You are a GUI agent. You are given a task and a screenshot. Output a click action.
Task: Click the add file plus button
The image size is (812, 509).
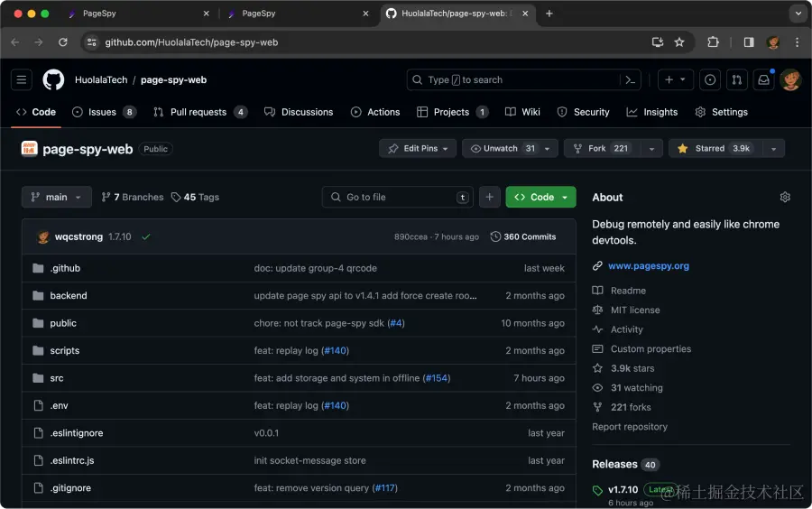(489, 197)
